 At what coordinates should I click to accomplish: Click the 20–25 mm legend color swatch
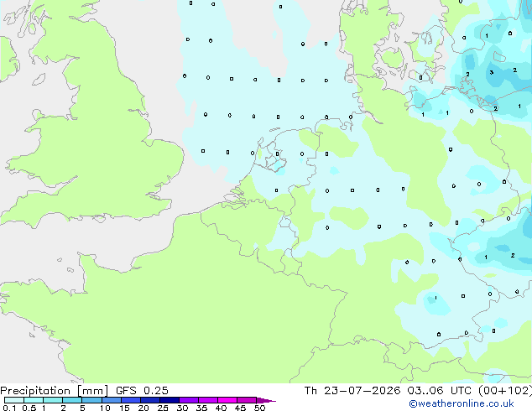(150, 400)
